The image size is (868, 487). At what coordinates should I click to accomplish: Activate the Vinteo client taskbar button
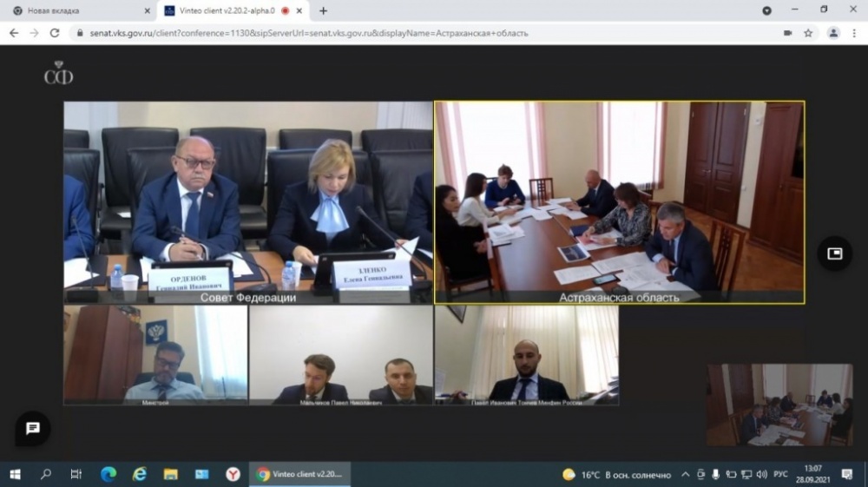(x=299, y=474)
